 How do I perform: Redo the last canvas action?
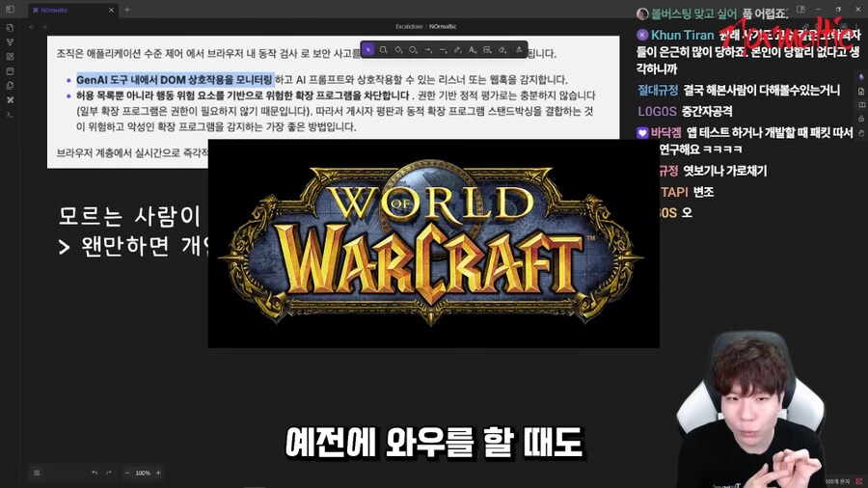point(109,474)
